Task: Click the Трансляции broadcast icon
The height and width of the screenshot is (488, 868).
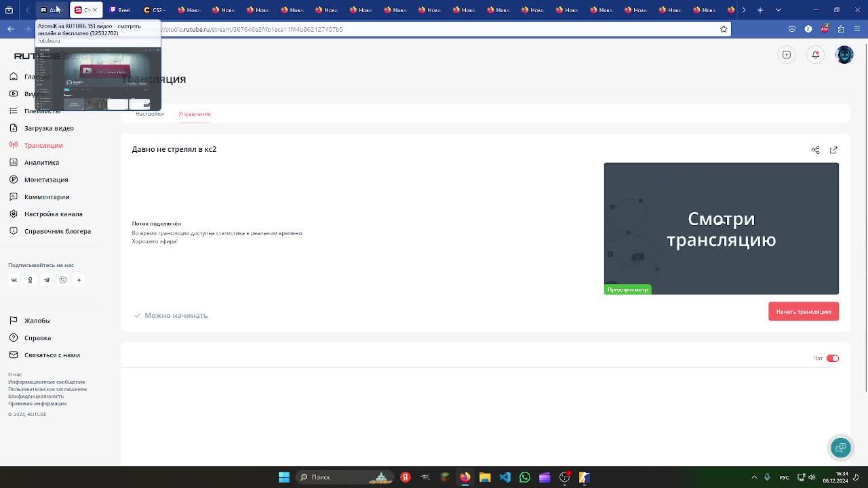Action: point(14,145)
